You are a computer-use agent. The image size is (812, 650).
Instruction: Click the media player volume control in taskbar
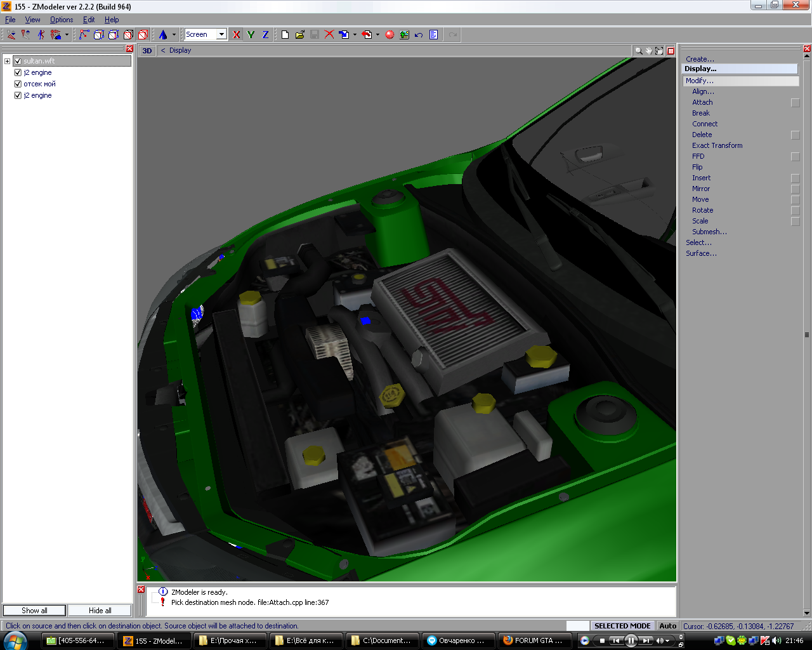660,640
